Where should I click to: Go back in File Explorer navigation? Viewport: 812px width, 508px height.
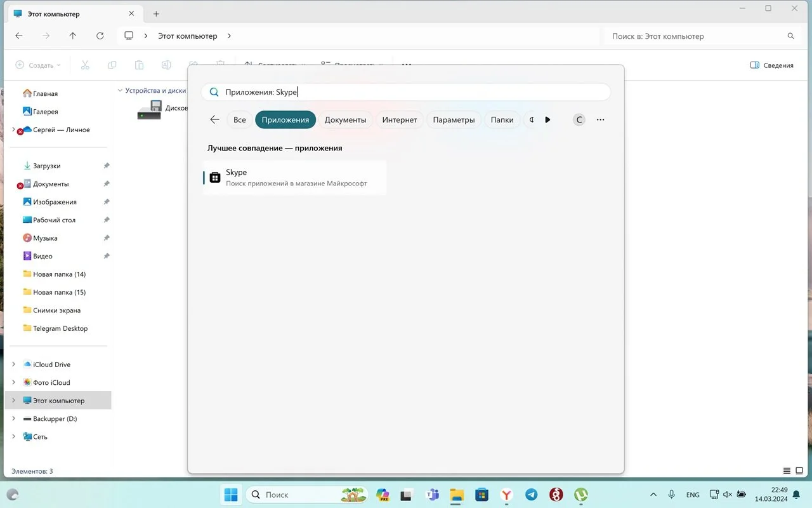(19, 36)
